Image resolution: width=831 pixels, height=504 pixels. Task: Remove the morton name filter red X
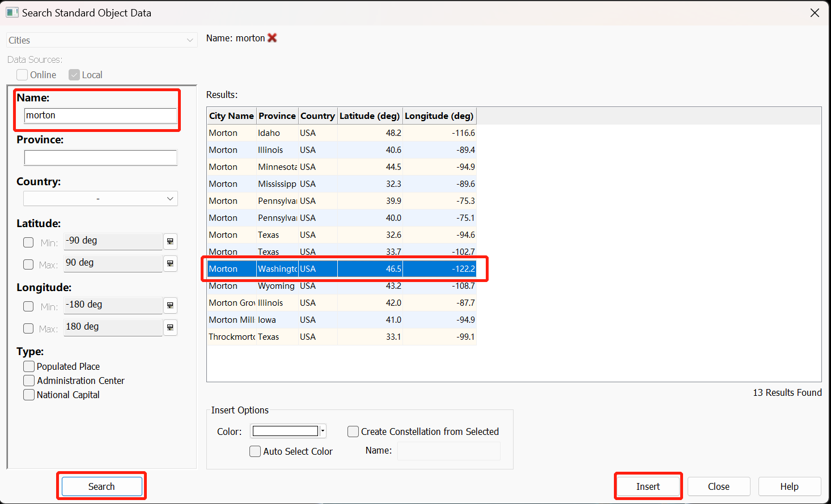[x=272, y=38]
